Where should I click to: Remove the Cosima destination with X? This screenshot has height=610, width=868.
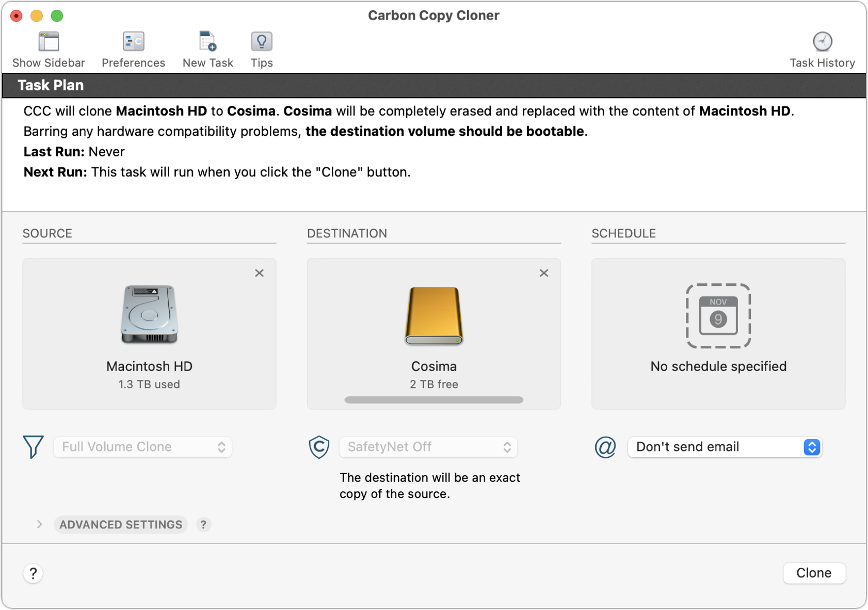pyautogui.click(x=543, y=273)
